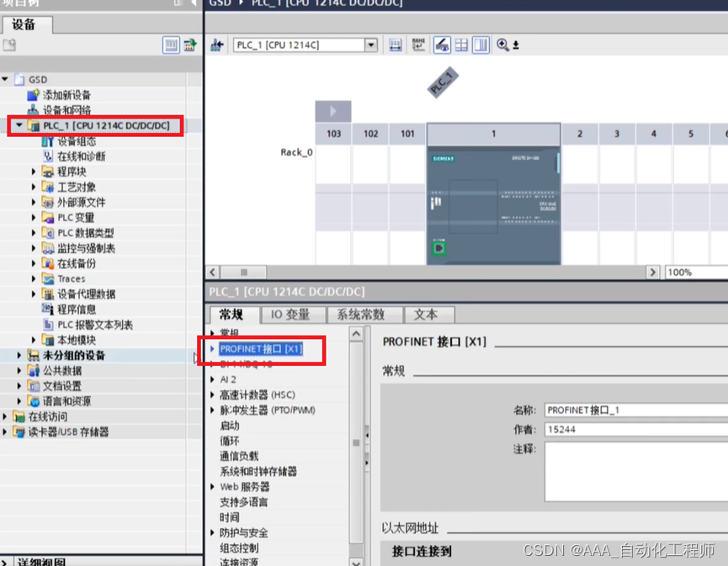Click the network view toolbar icon
The image size is (728, 566).
217,45
